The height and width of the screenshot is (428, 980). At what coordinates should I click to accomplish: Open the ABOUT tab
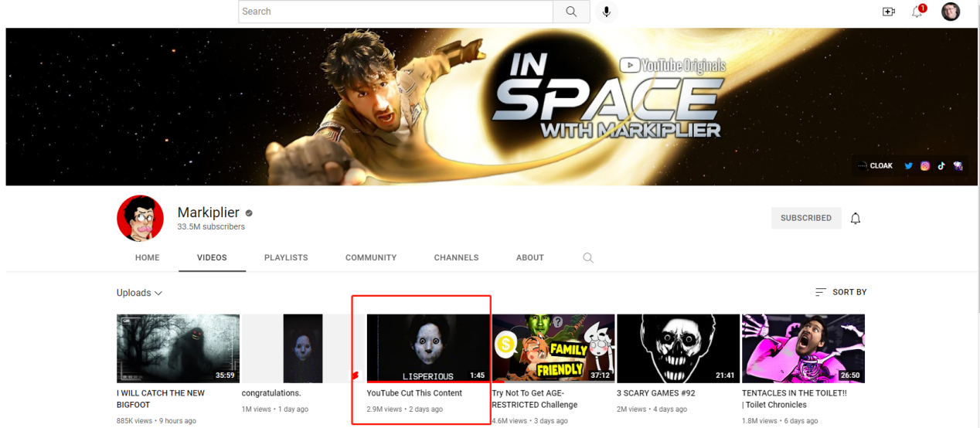tap(530, 258)
